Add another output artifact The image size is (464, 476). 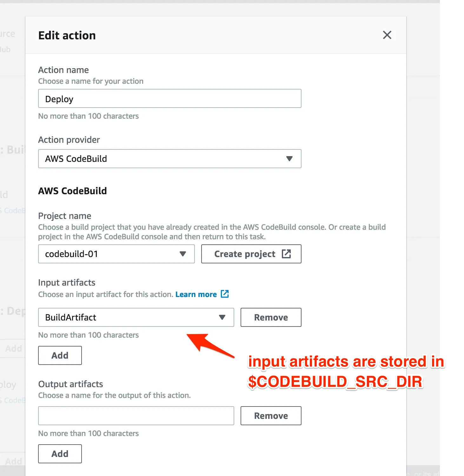tap(60, 454)
